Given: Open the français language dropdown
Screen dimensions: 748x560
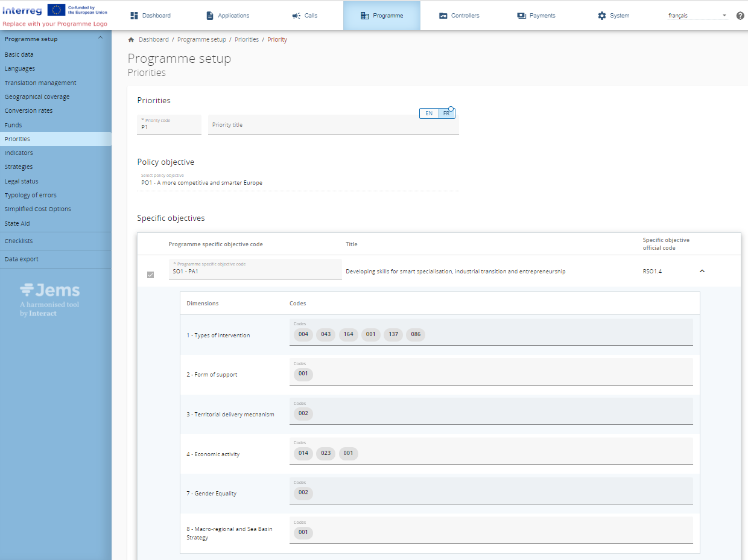Looking at the screenshot, I should 697,16.
